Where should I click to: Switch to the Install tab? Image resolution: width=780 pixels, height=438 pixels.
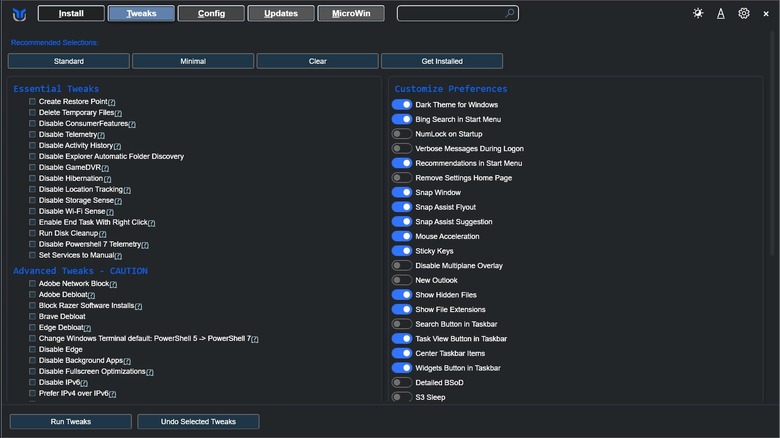tap(71, 14)
